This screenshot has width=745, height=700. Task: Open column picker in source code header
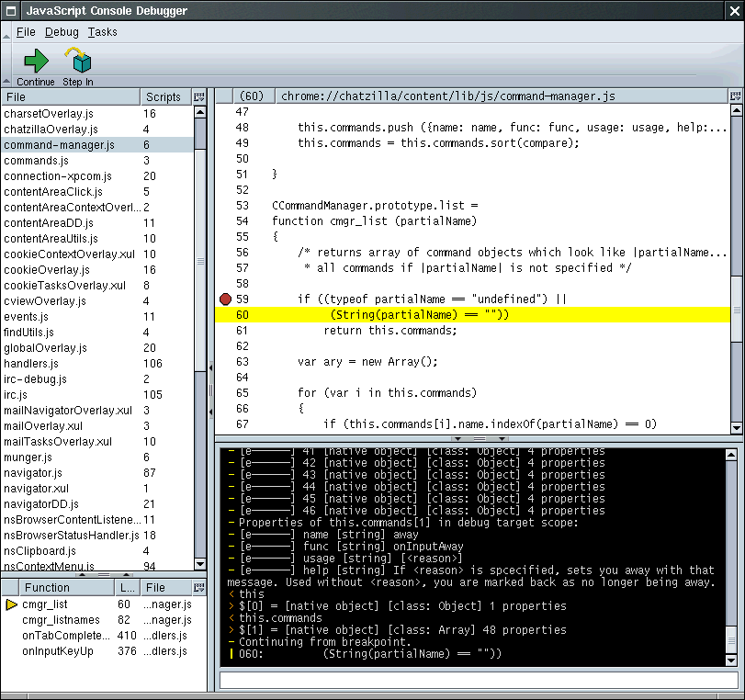pos(736,96)
